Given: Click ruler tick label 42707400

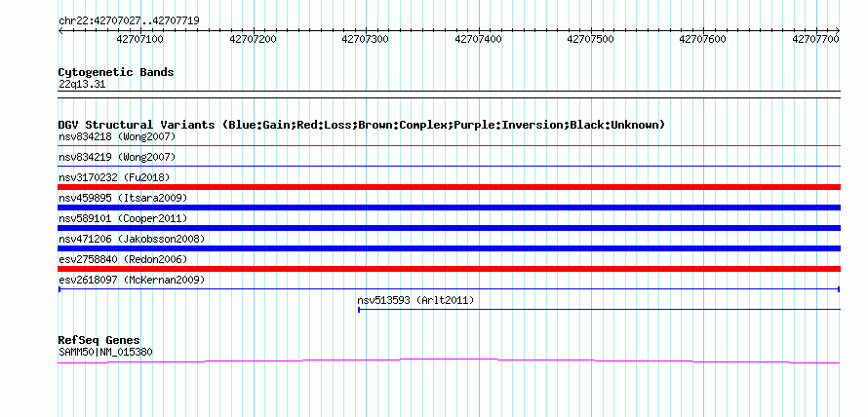Looking at the screenshot, I should click(x=478, y=39).
